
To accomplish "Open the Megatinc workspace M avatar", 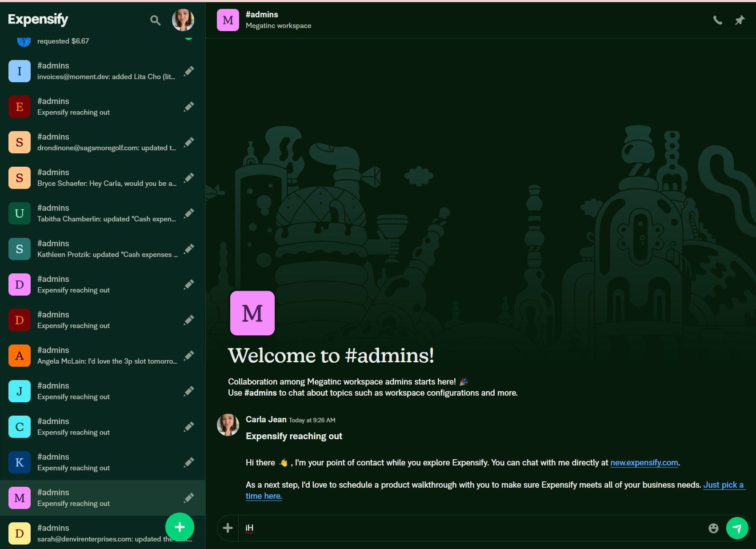I will [x=228, y=20].
